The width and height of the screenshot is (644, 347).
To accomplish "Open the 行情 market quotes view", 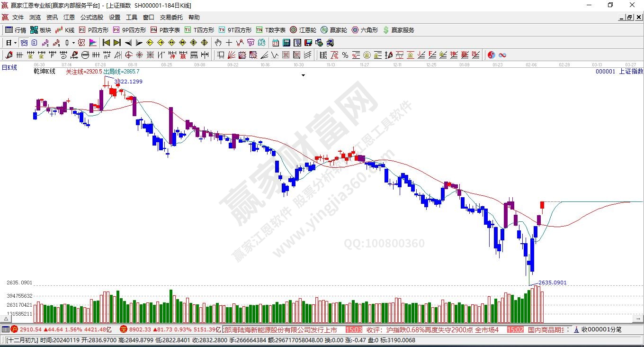I will pos(16,30).
